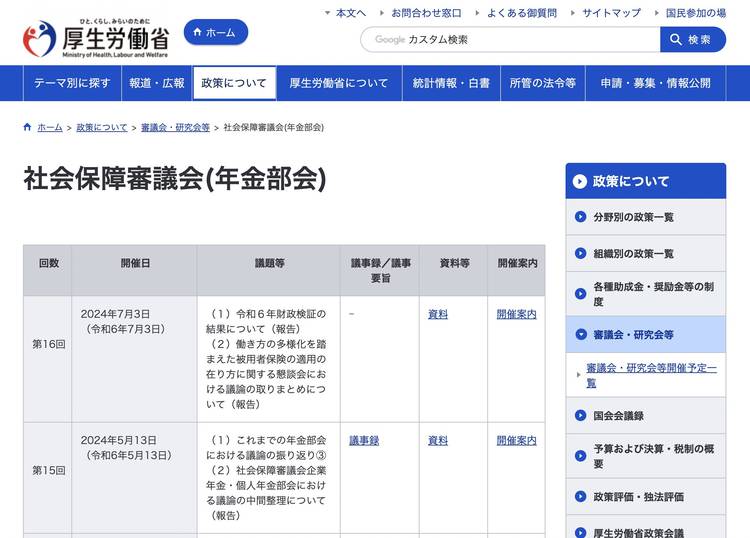Open the テーマ別に探す navigation menu
The width and height of the screenshot is (750, 538).
(72, 83)
